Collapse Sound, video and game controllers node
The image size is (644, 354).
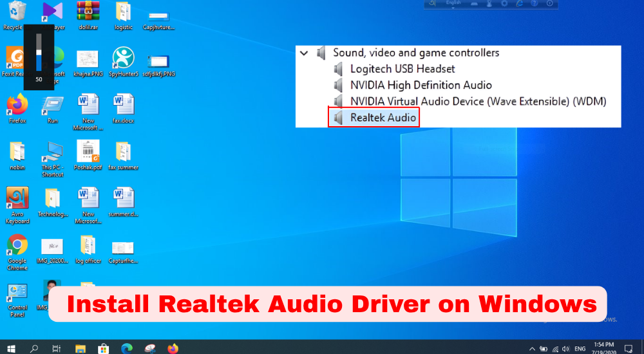(304, 53)
